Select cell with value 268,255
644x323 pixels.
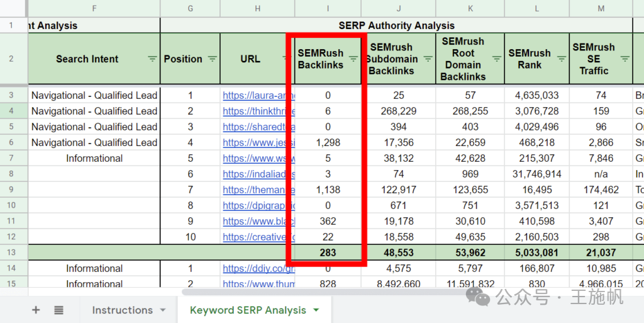pos(470,111)
